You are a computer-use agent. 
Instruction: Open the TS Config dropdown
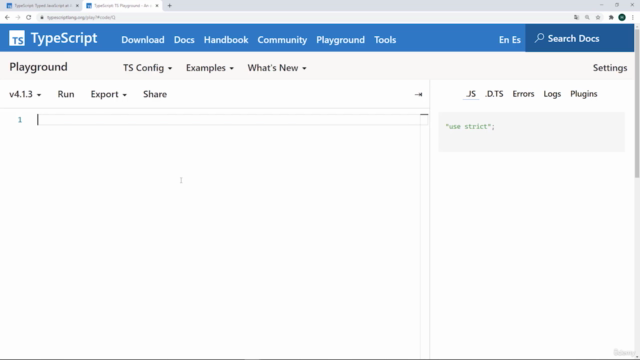tap(147, 68)
